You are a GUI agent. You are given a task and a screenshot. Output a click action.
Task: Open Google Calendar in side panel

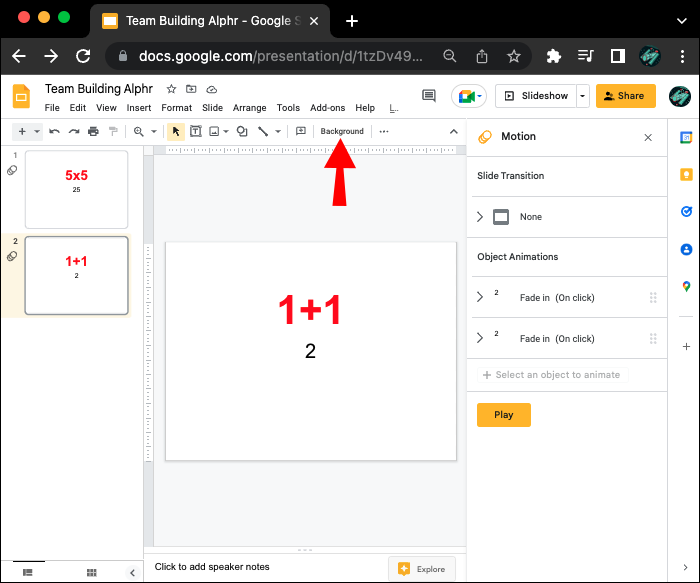686,137
